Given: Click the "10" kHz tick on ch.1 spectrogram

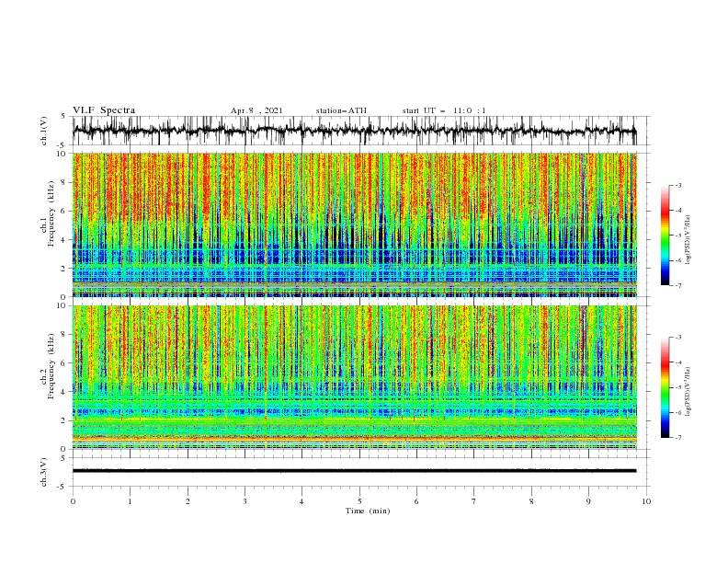Looking at the screenshot, I should [x=62, y=154].
